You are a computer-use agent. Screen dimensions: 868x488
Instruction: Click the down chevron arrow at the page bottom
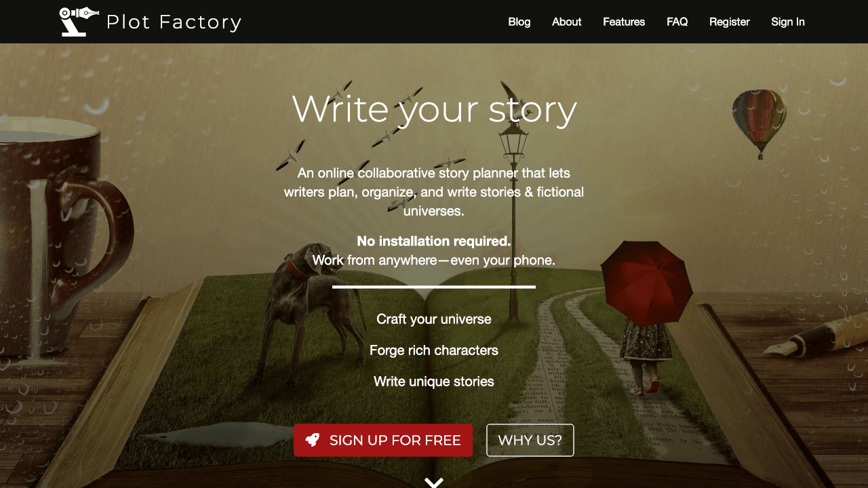click(434, 483)
